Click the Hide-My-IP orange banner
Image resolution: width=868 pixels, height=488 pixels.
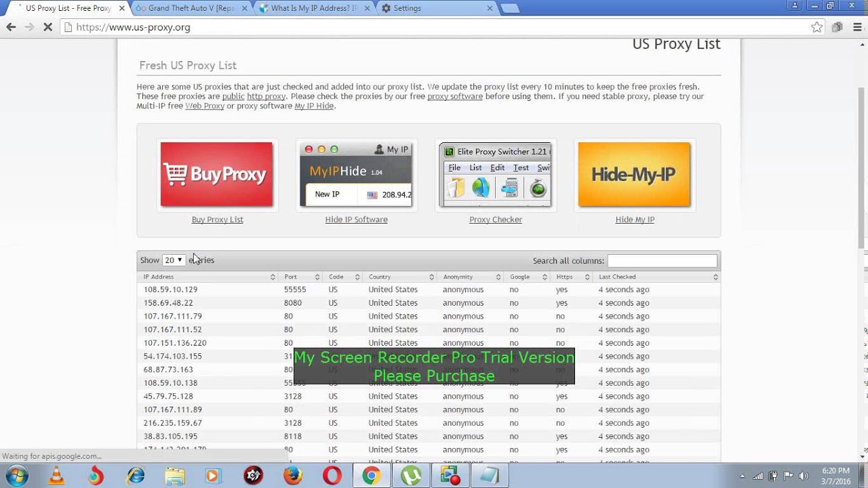coord(634,174)
